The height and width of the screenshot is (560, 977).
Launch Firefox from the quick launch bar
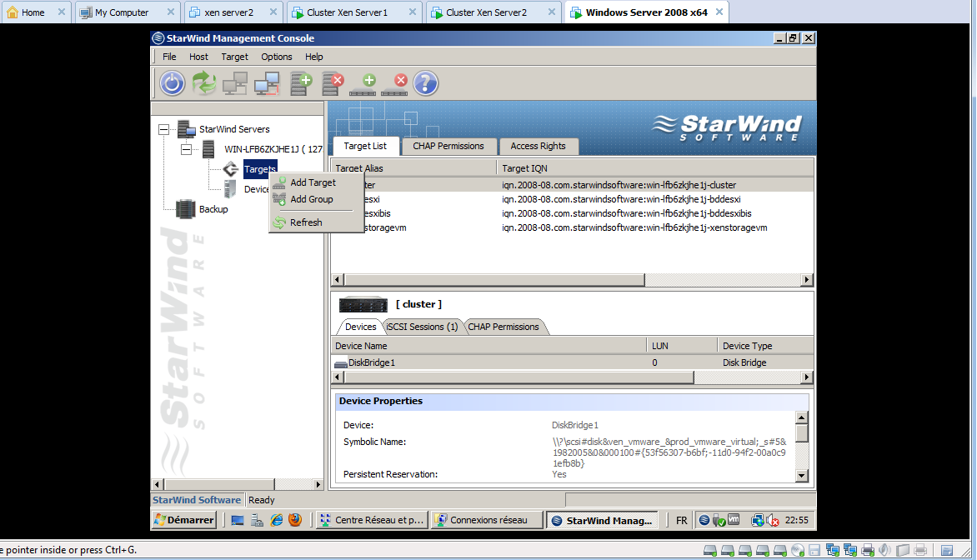(x=295, y=520)
